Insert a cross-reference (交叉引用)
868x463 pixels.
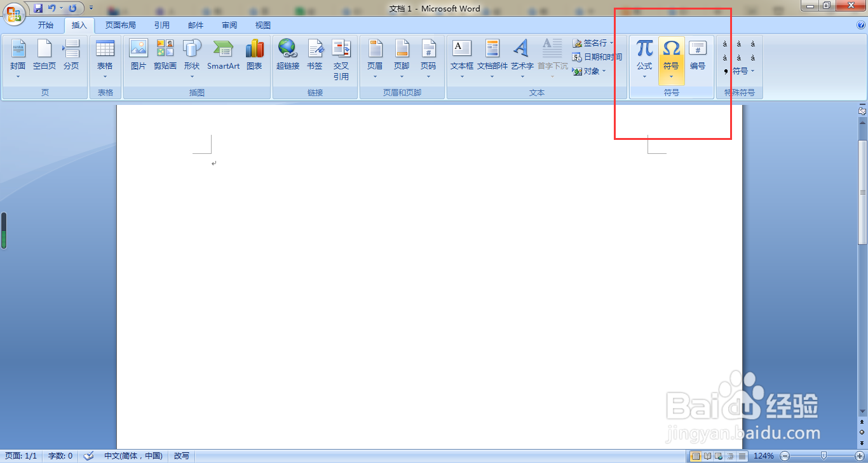tap(341, 60)
